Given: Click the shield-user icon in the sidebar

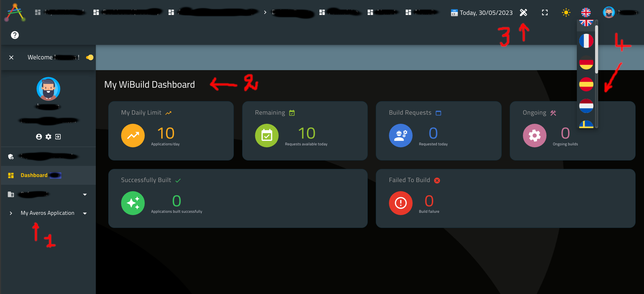Looking at the screenshot, I should point(11,156).
